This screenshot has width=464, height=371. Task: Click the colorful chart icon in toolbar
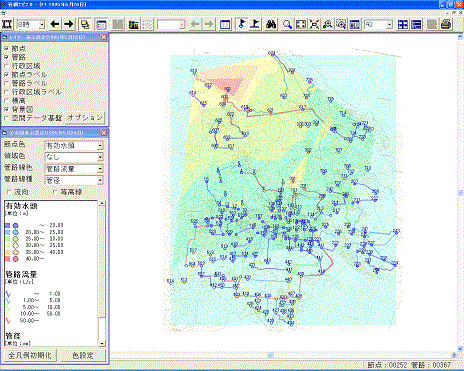(x=134, y=24)
